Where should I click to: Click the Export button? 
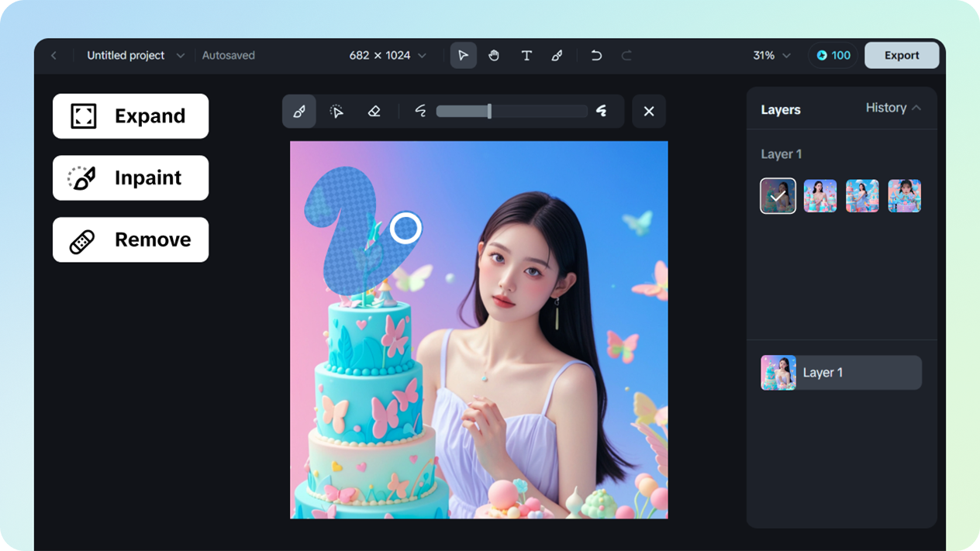tap(902, 56)
